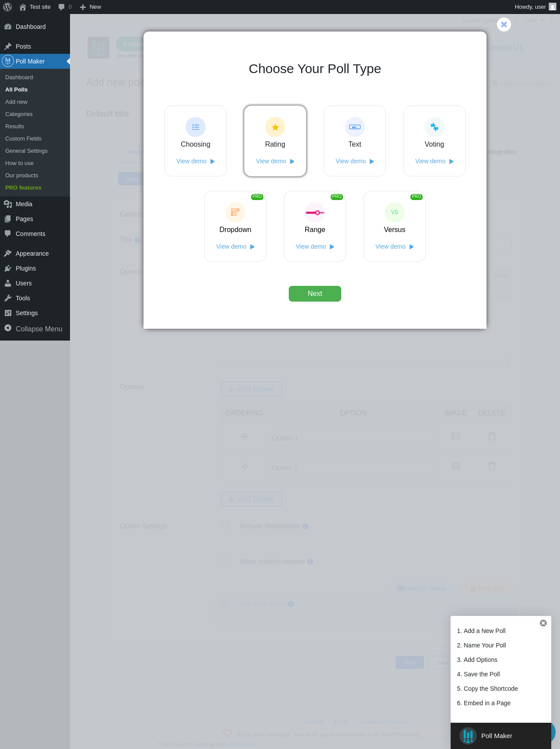Click the Dropdown poll type icon
Screen dimensions: 560x749
pos(235,212)
